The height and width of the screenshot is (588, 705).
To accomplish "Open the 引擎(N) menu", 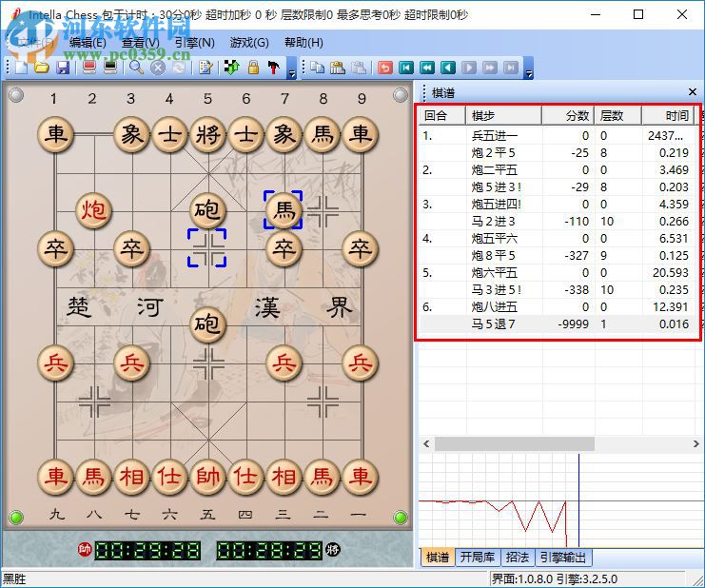I will pos(195,43).
